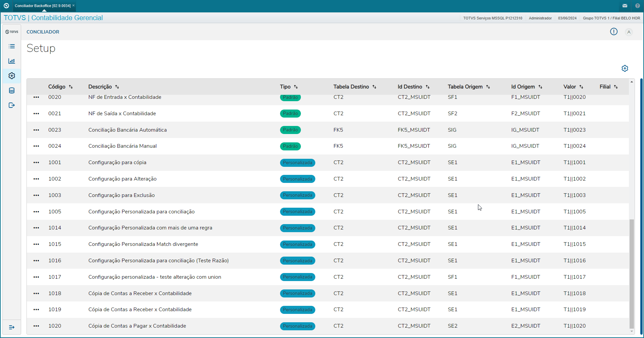The width and height of the screenshot is (644, 338).
Task: Sort table by Tipo column
Action: pyautogui.click(x=296, y=87)
